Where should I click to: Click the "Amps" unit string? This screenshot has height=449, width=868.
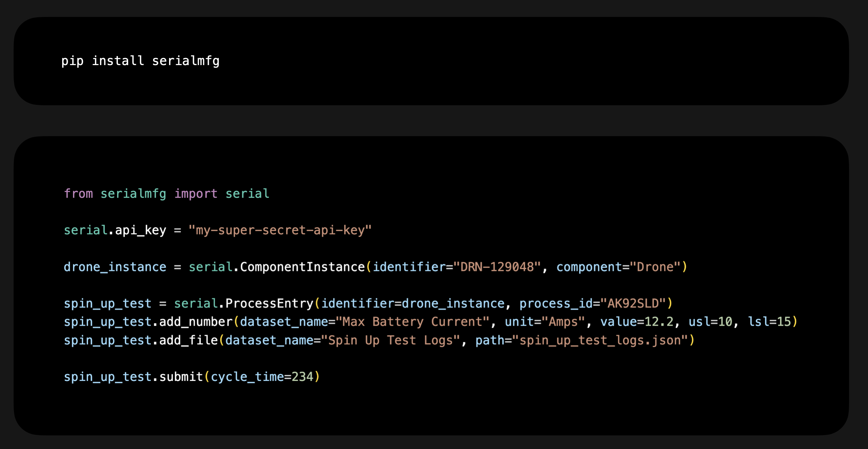click(x=563, y=321)
